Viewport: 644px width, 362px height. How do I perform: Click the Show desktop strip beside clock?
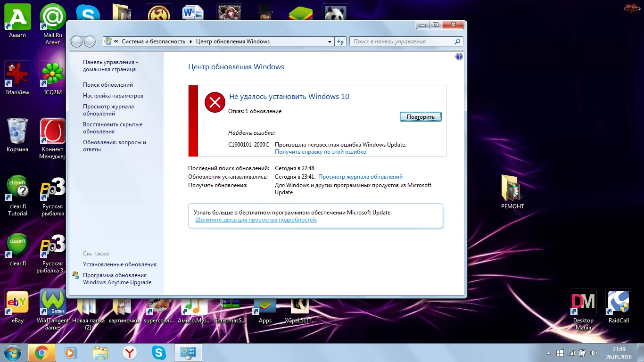640,353
